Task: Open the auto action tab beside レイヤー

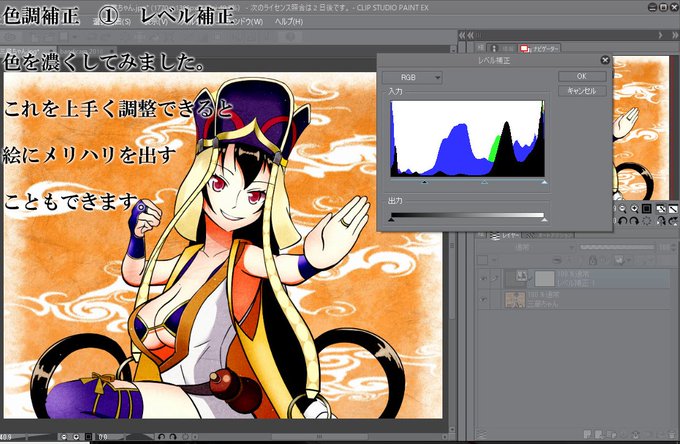Action: [548, 236]
